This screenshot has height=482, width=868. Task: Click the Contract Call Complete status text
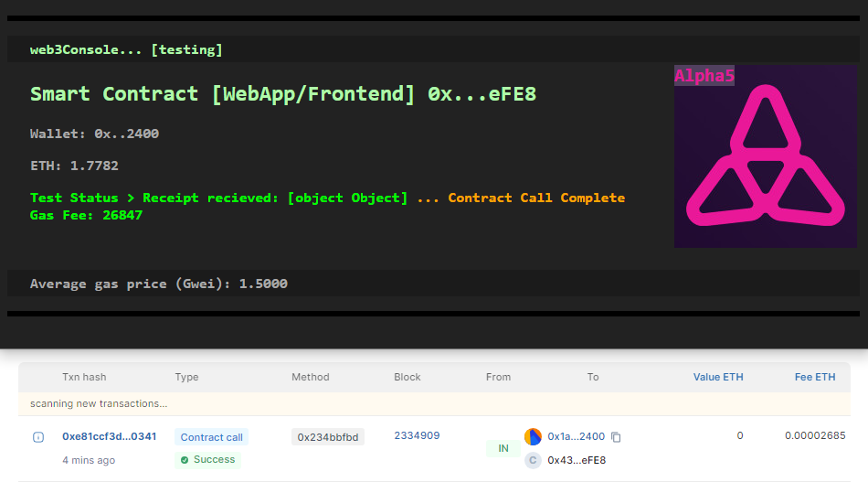[x=536, y=198]
